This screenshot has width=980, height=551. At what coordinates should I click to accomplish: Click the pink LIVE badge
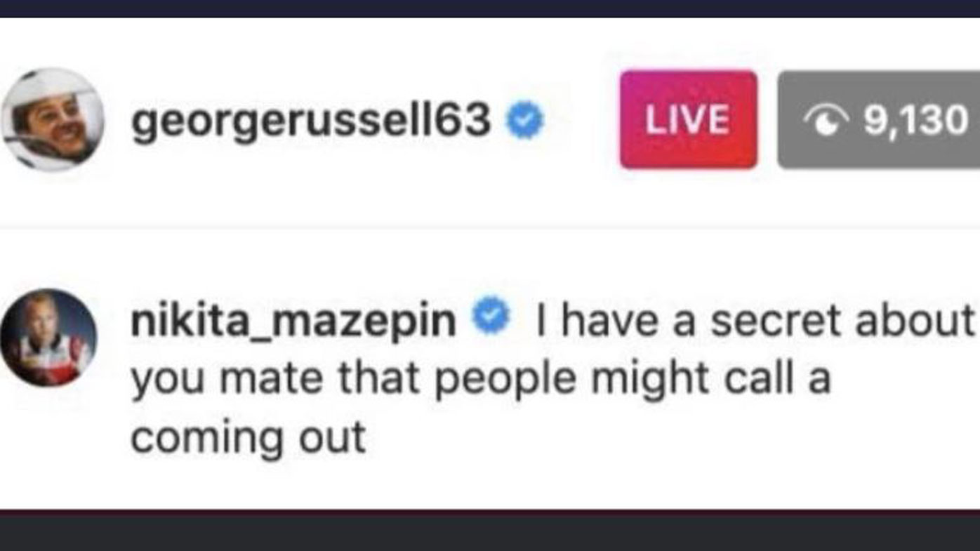coord(688,120)
